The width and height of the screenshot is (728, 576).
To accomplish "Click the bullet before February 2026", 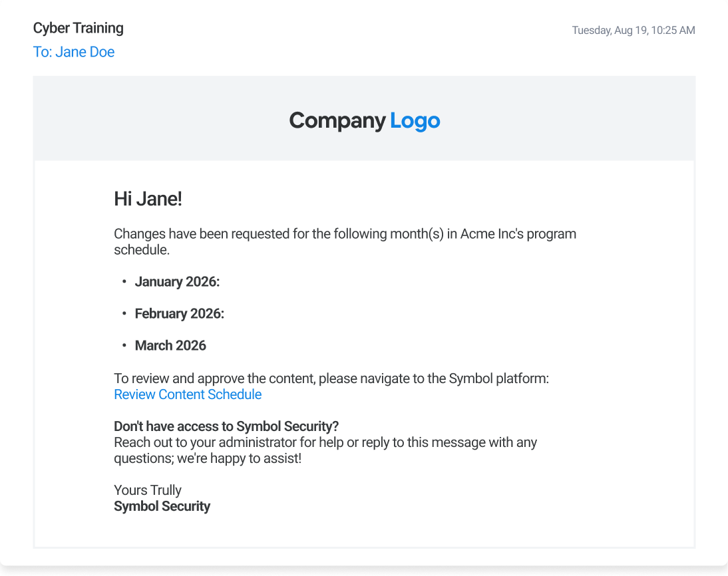I will tap(124, 314).
